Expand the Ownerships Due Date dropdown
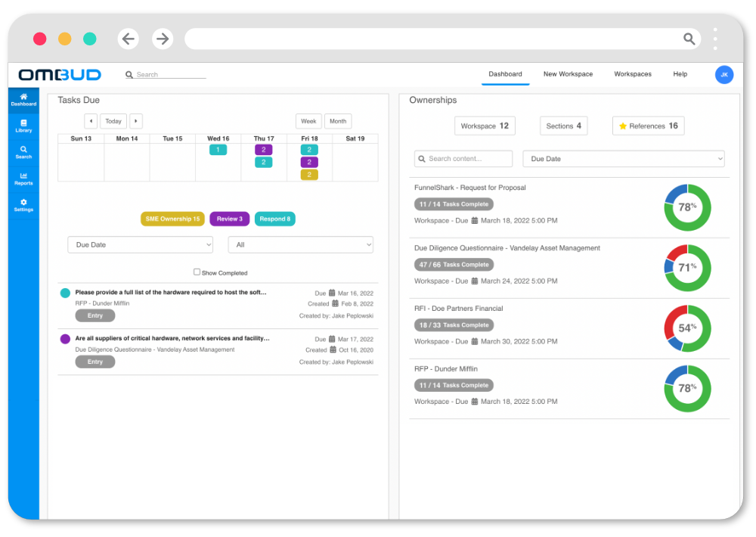Viewport: 756px width, 537px height. pos(624,159)
